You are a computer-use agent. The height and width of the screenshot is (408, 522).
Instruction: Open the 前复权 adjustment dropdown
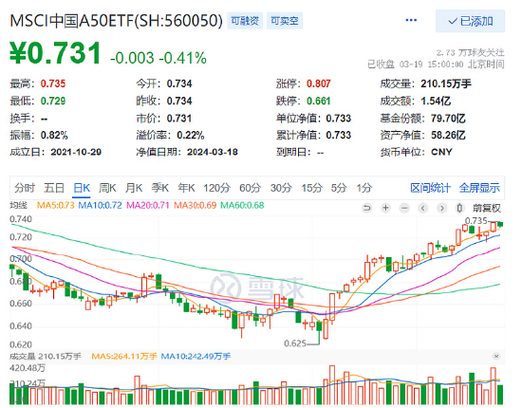(x=486, y=208)
